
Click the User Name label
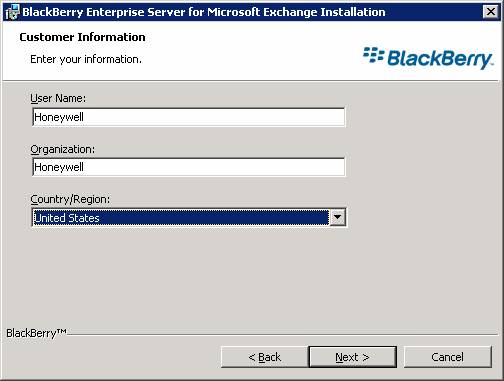click(x=58, y=98)
